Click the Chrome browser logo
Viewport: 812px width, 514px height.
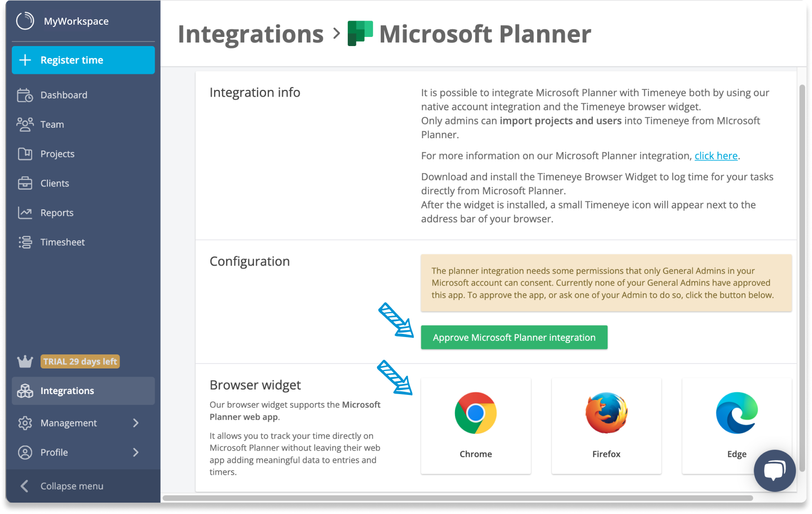coord(476,413)
